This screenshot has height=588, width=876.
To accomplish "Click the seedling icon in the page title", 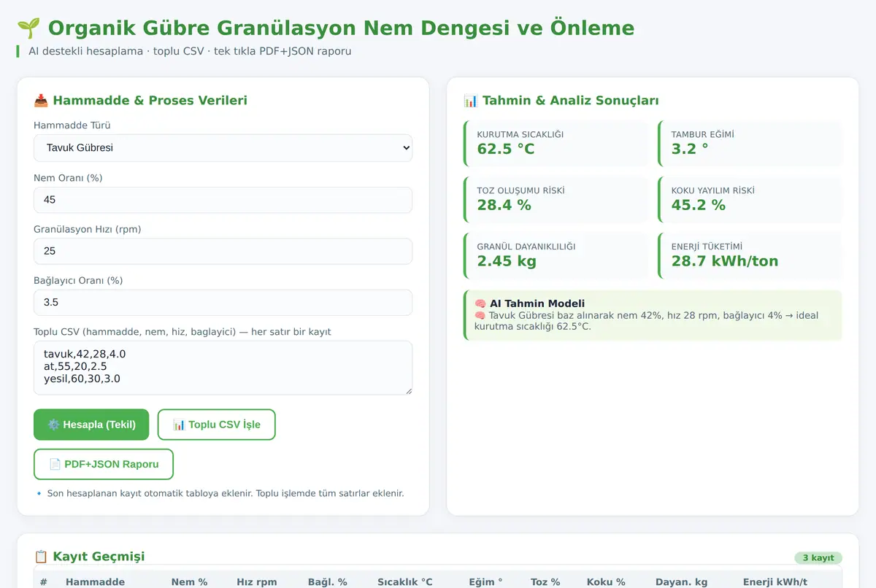I will pos(28,28).
